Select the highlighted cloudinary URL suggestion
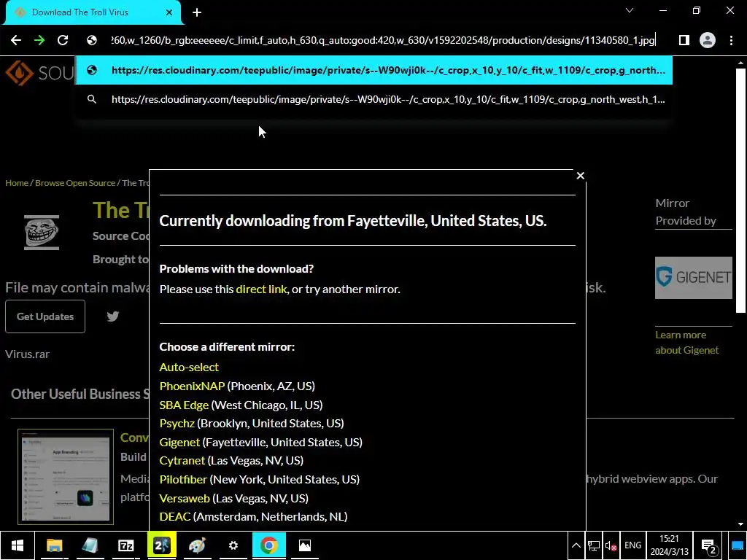Screen dimensions: 747x560 pos(374,71)
